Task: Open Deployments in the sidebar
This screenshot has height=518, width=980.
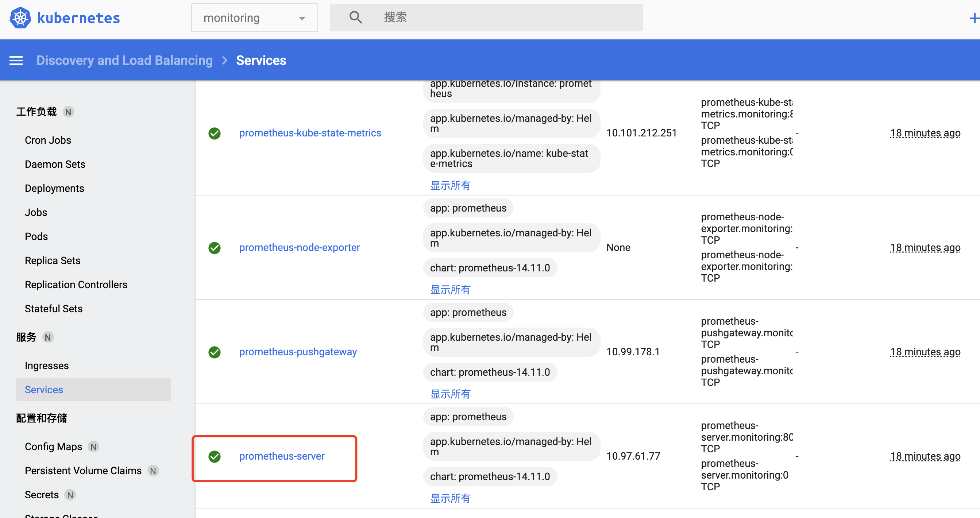Action: click(54, 188)
